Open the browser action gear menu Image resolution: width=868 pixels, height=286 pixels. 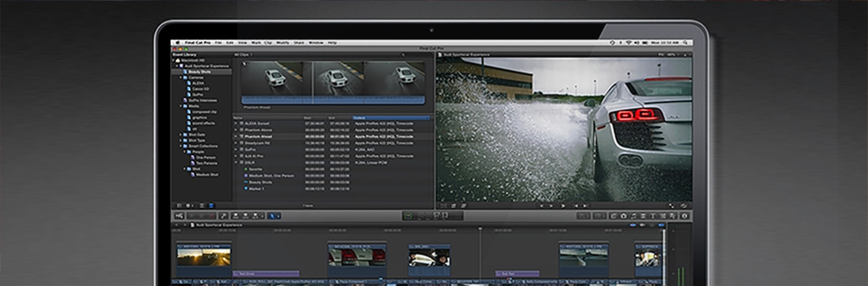tap(189, 206)
